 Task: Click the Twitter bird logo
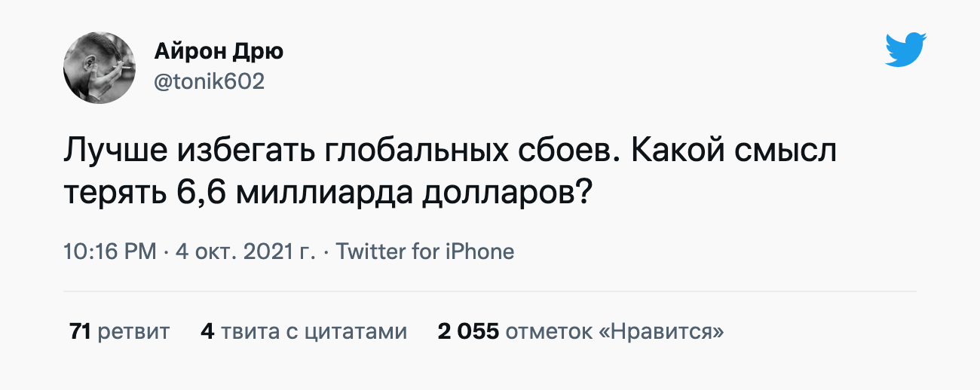(x=905, y=50)
